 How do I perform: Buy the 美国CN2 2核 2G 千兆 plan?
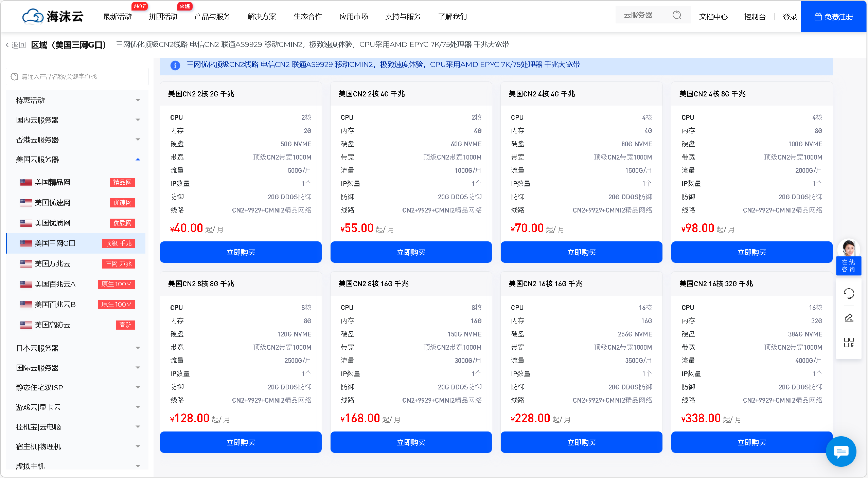(x=241, y=252)
